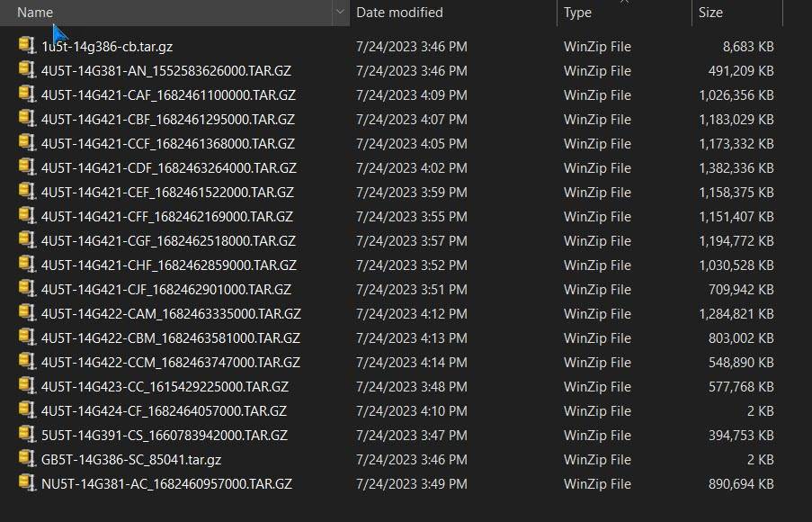
Task: Select file name 4U5T-14G421-CBF_1682461295000.TAR.GZ
Action: pyautogui.click(x=168, y=120)
